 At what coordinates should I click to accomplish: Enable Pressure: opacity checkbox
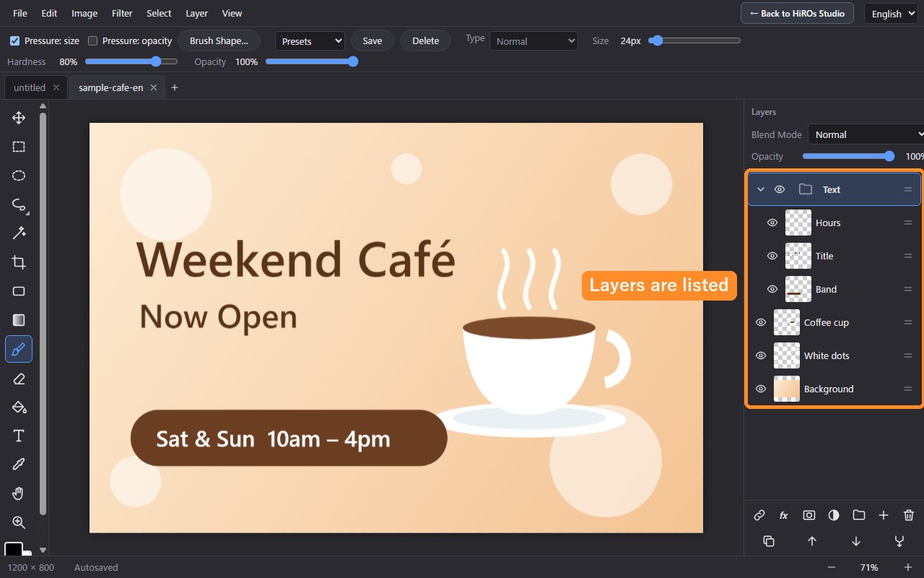(x=92, y=41)
